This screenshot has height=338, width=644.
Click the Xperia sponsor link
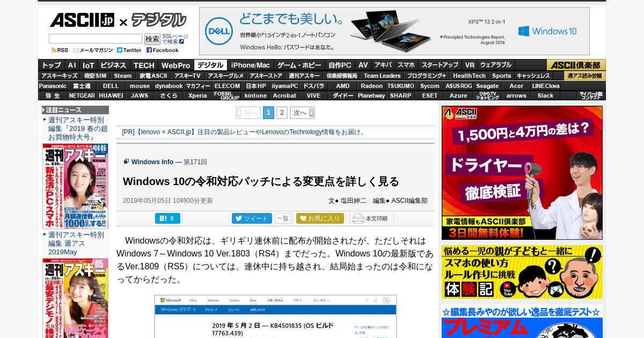[198, 95]
